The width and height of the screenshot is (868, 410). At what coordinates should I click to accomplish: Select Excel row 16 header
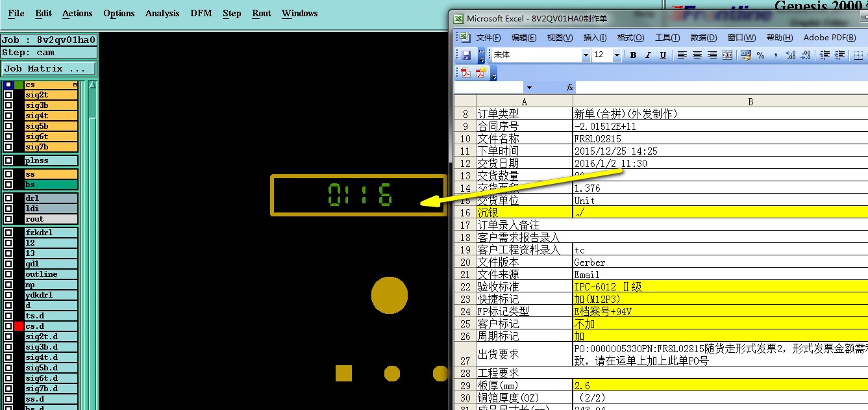pyautogui.click(x=465, y=212)
